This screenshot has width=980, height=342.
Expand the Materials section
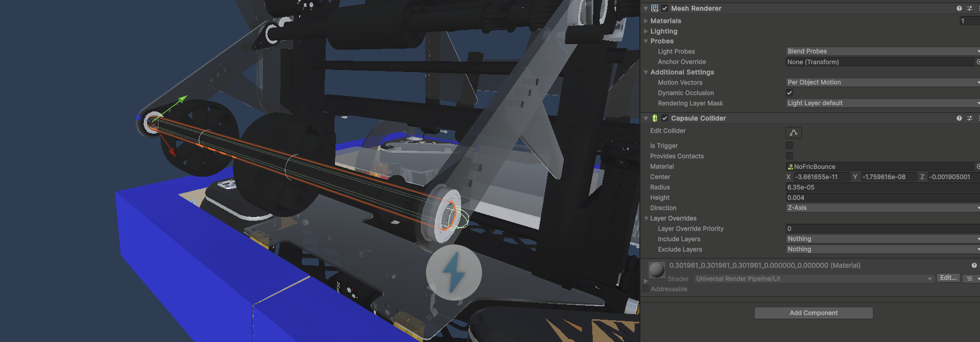pos(666,21)
